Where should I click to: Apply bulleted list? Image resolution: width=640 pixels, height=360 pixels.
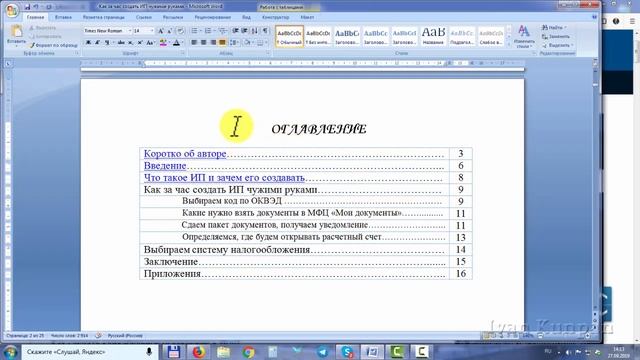(194, 31)
